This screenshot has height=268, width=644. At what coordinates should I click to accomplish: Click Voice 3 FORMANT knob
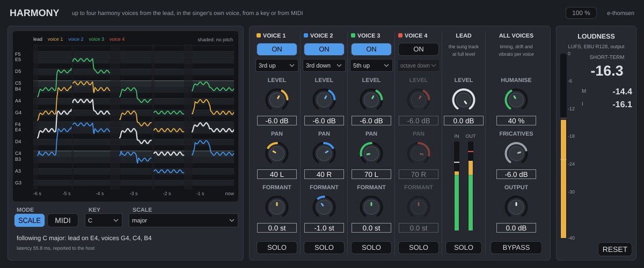click(x=371, y=206)
